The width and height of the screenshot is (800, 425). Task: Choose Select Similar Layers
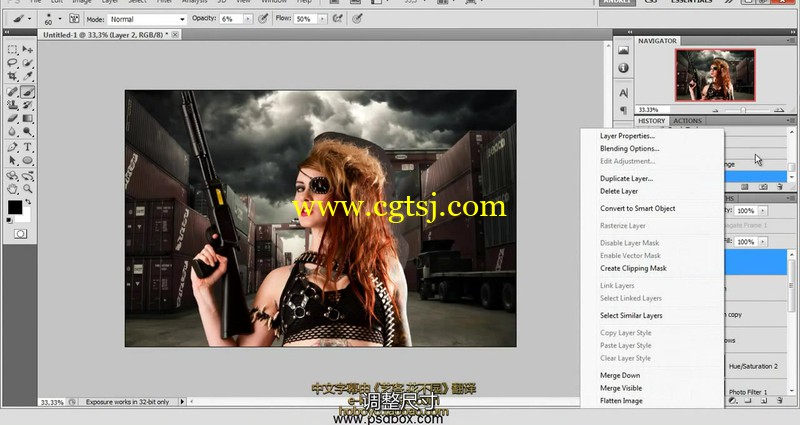coord(631,316)
